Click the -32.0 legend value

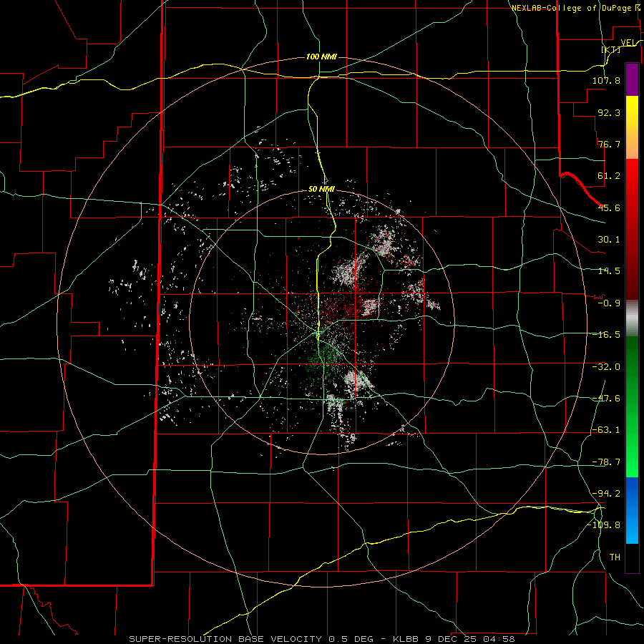[606, 367]
